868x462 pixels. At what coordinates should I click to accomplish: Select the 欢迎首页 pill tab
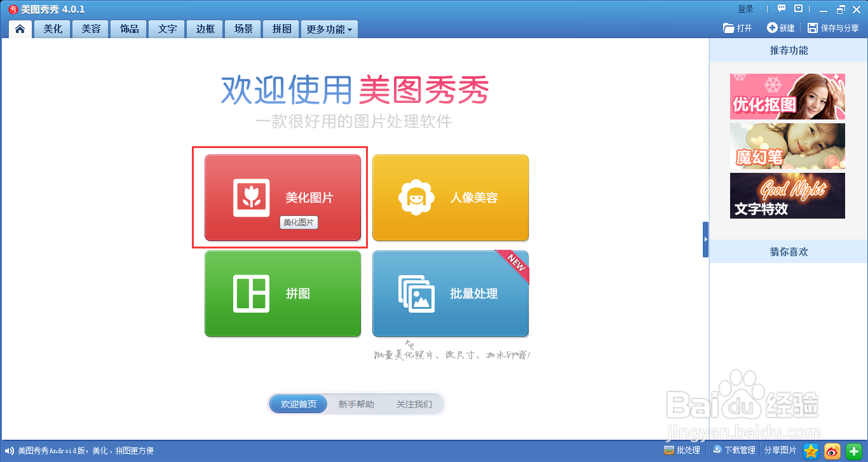pos(299,404)
